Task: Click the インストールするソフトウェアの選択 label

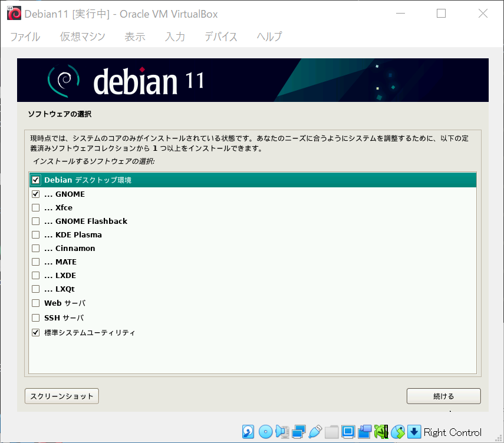Action: pyautogui.click(x=94, y=161)
